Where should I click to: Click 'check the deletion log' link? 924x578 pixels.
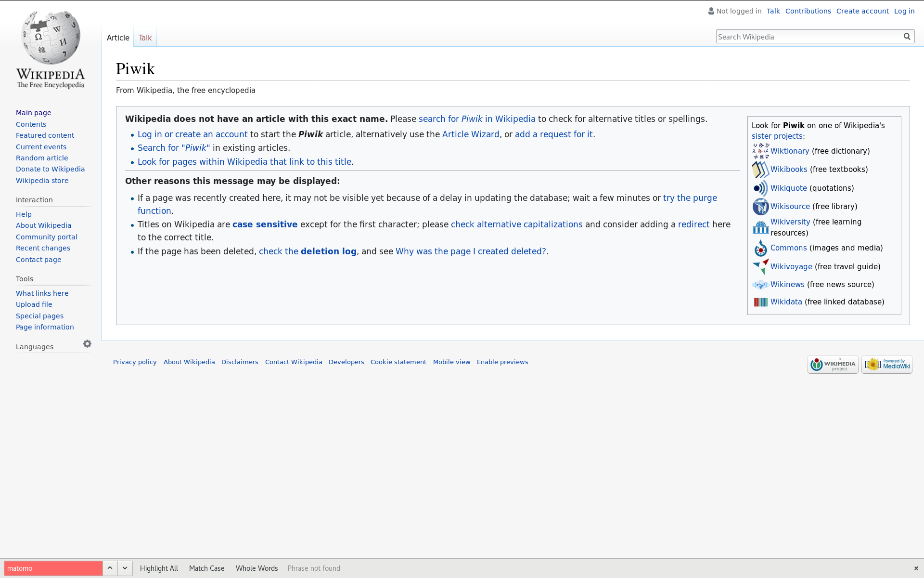(x=308, y=251)
